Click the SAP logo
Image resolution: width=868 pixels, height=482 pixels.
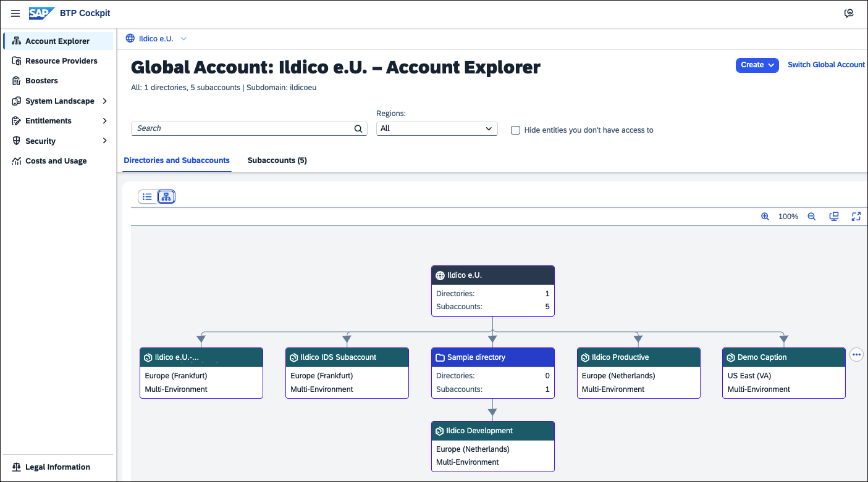coord(41,13)
